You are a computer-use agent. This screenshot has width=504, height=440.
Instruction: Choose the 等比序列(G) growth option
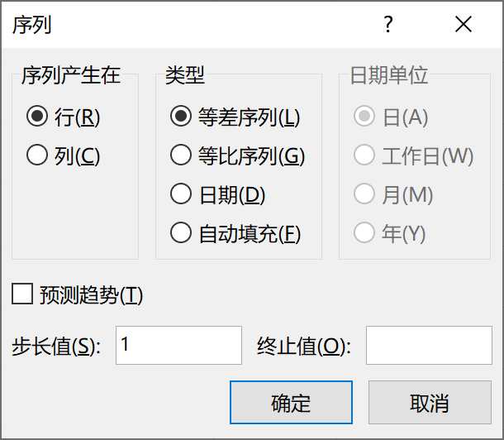point(180,155)
